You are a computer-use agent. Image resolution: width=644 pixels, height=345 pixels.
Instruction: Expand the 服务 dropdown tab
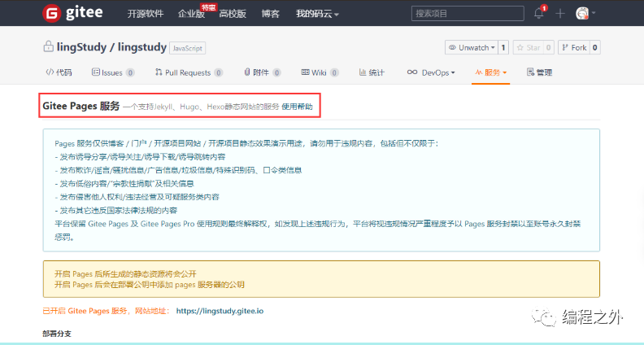click(491, 72)
